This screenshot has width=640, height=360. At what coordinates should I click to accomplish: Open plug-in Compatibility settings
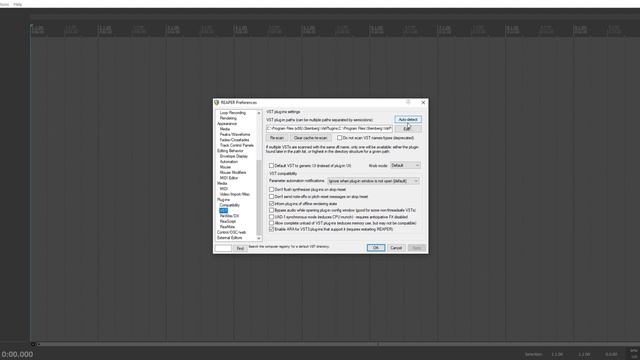[x=230, y=205]
